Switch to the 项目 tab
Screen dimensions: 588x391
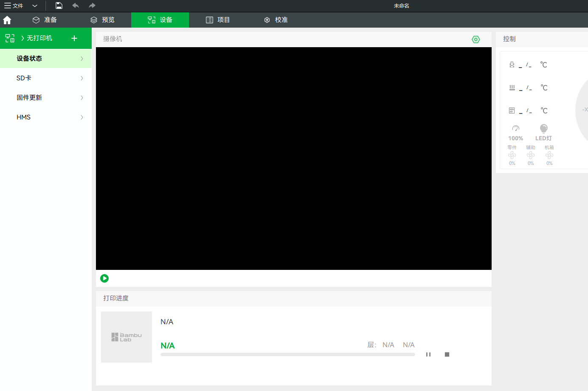pyautogui.click(x=218, y=20)
